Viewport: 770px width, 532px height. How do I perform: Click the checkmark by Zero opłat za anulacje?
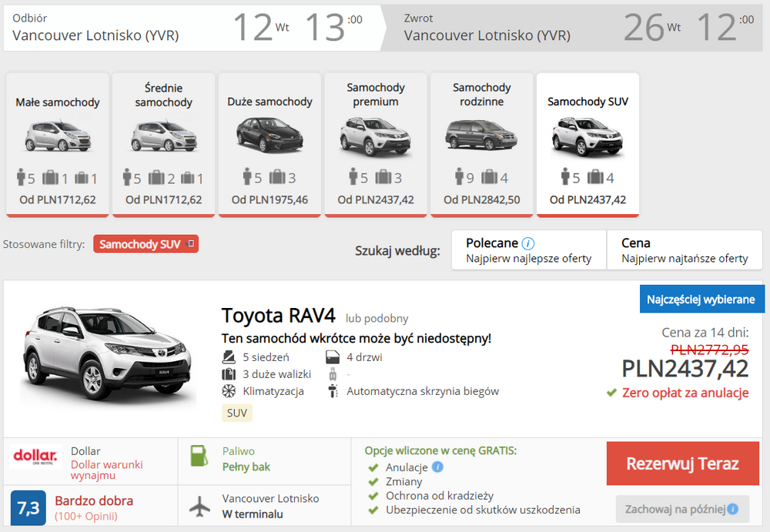pyautogui.click(x=611, y=393)
